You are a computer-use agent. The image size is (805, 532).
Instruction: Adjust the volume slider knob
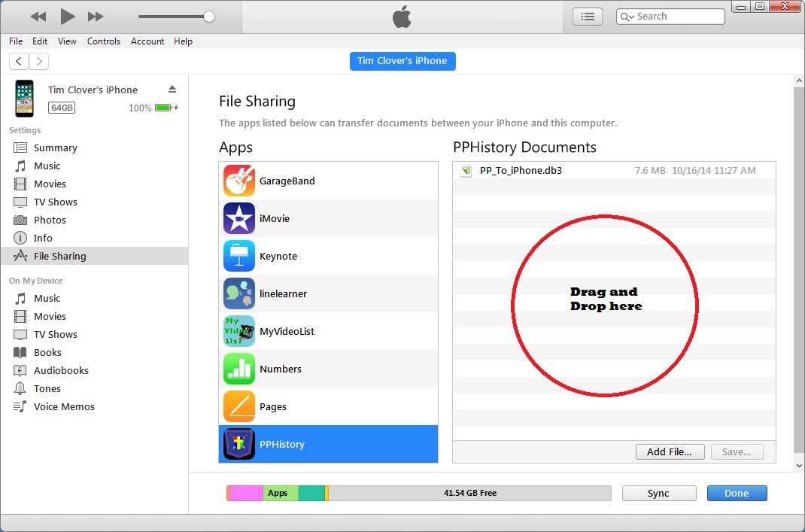(209, 17)
